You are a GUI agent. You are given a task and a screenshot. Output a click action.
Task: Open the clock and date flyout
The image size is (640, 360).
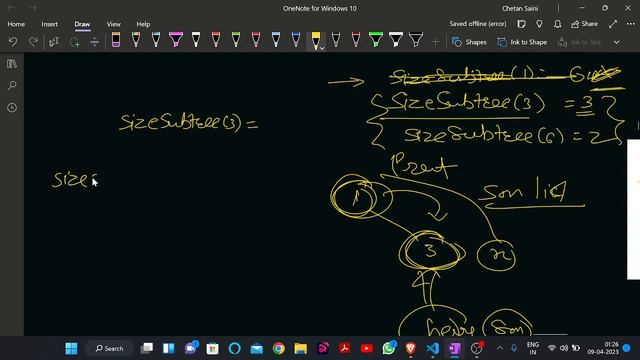point(603,348)
